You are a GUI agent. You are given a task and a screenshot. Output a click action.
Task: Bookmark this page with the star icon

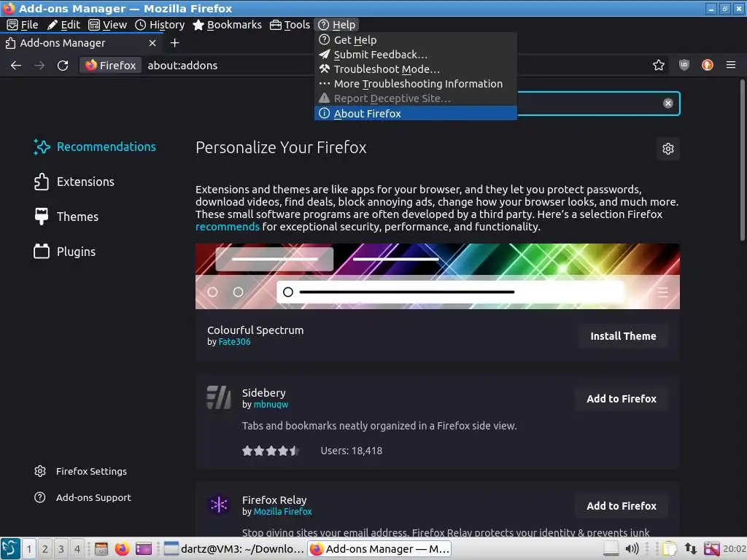659,65
